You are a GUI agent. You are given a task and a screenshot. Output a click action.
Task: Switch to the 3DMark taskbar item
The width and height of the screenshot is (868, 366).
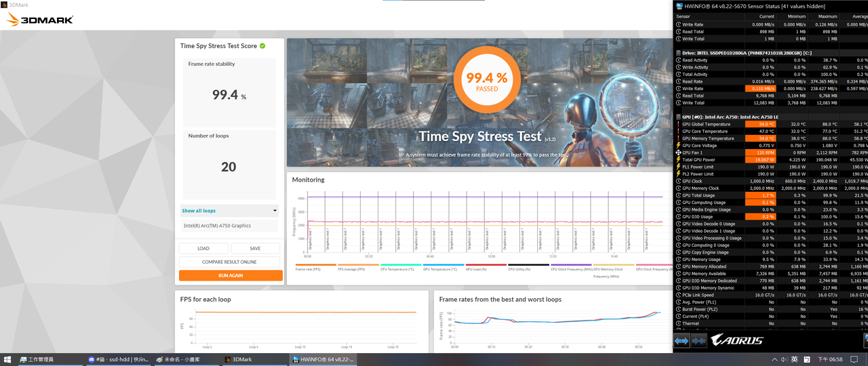(255, 359)
